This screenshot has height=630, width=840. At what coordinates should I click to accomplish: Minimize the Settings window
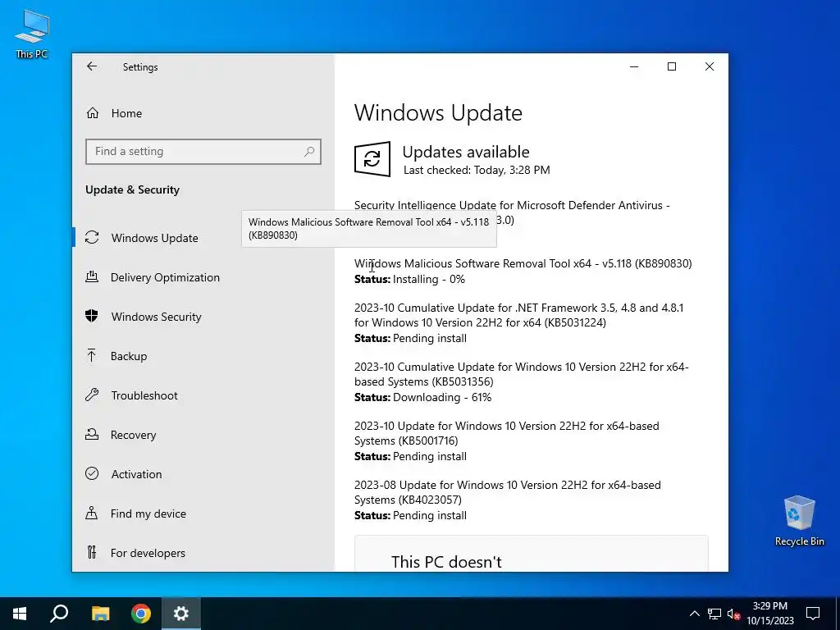634,66
